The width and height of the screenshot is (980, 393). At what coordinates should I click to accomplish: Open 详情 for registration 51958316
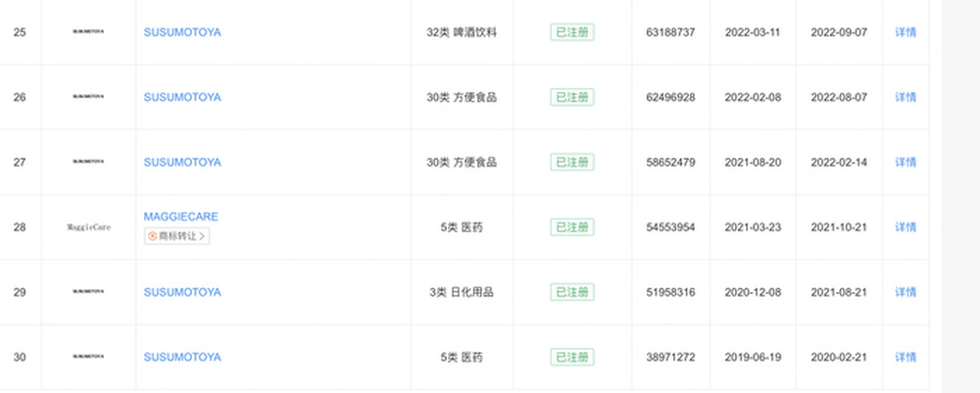pos(905,292)
